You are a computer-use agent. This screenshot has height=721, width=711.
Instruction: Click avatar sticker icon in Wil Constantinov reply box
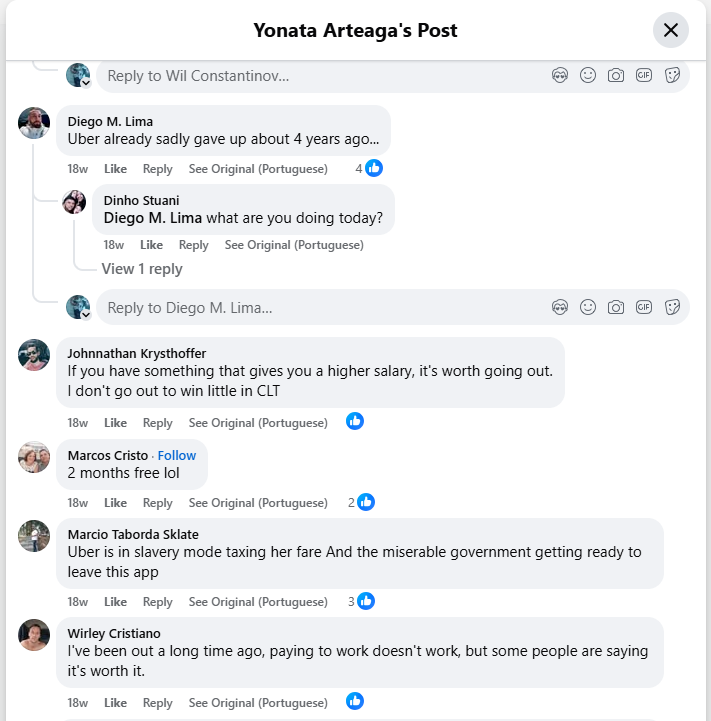560,75
